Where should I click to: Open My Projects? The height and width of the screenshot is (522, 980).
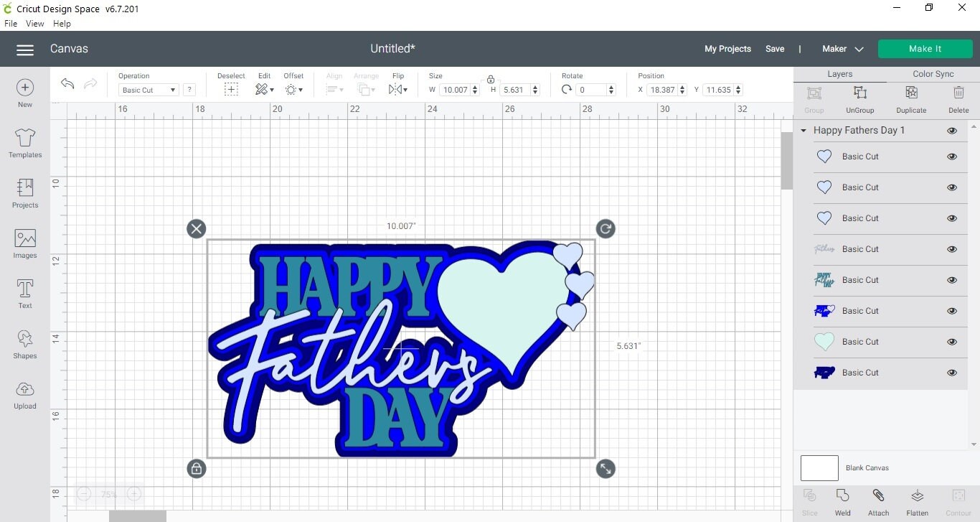[x=727, y=49]
